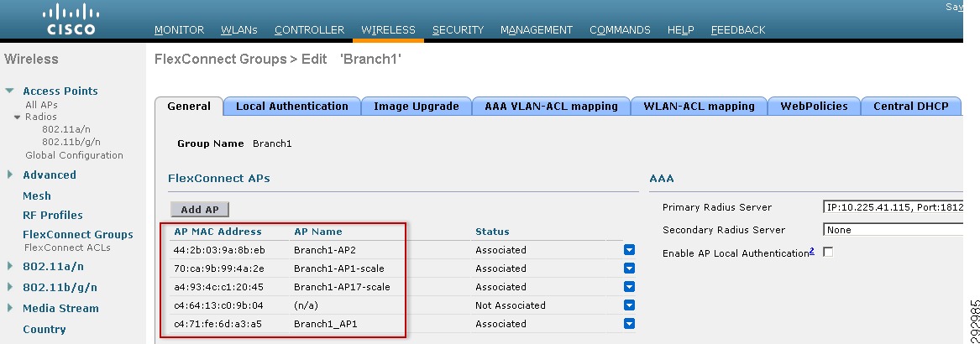Image resolution: width=980 pixels, height=344 pixels.
Task: Open Primary Radius Server dropdown
Action: 894,207
